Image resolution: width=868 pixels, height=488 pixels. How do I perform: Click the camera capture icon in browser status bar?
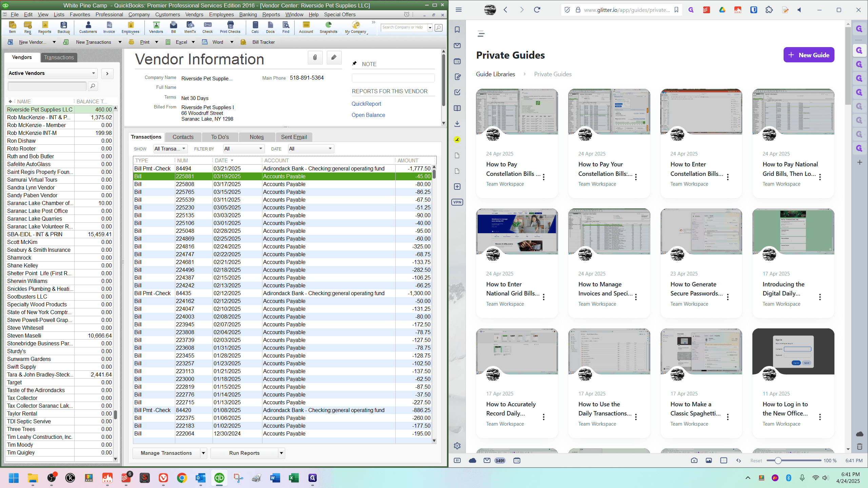tap(694, 461)
